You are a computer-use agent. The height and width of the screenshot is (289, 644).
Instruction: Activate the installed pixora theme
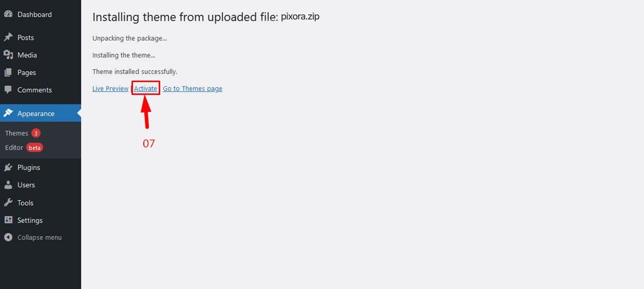(x=145, y=88)
